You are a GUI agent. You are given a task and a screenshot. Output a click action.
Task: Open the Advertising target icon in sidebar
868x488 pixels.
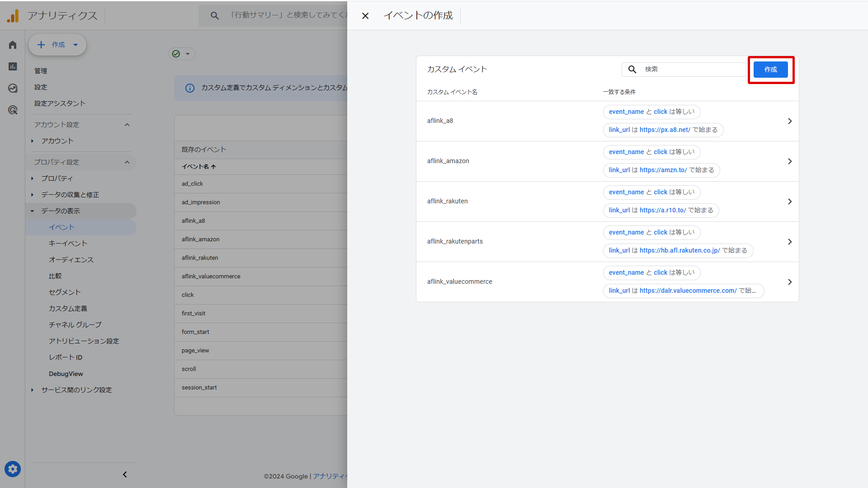pyautogui.click(x=13, y=110)
